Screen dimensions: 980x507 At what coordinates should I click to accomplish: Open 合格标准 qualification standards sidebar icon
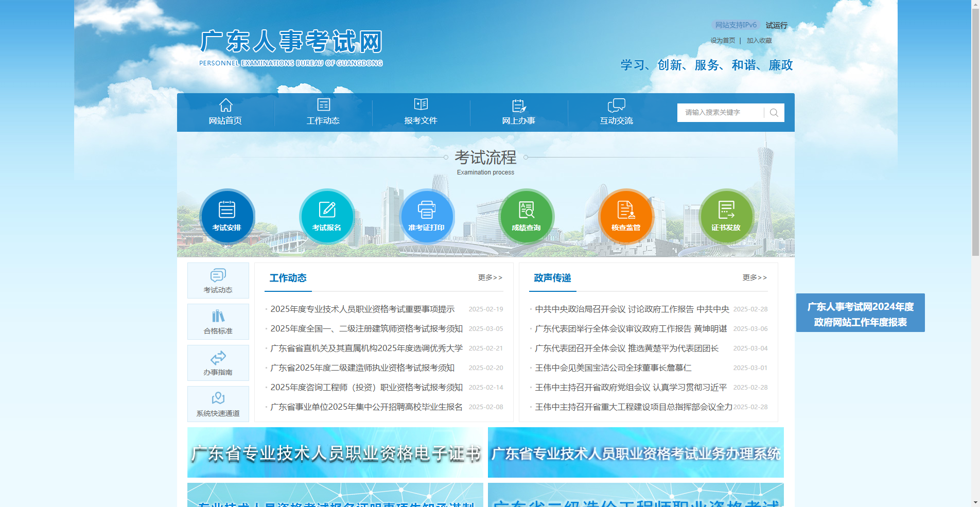pyautogui.click(x=218, y=322)
